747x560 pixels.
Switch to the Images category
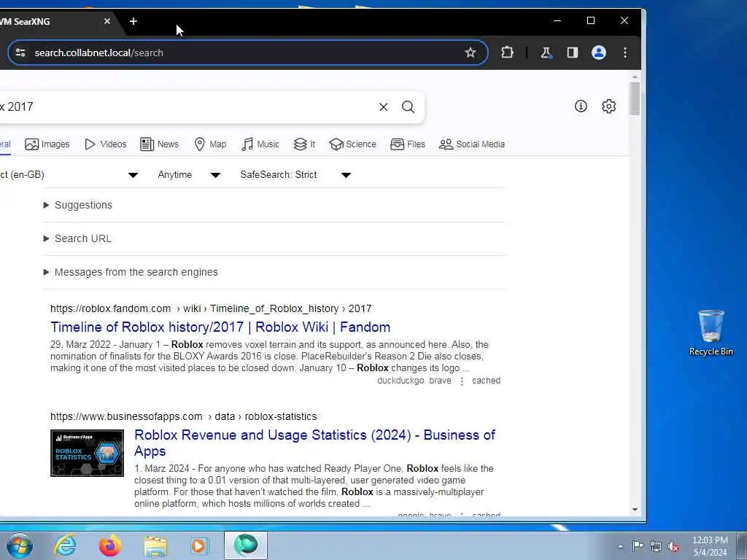click(x=47, y=144)
